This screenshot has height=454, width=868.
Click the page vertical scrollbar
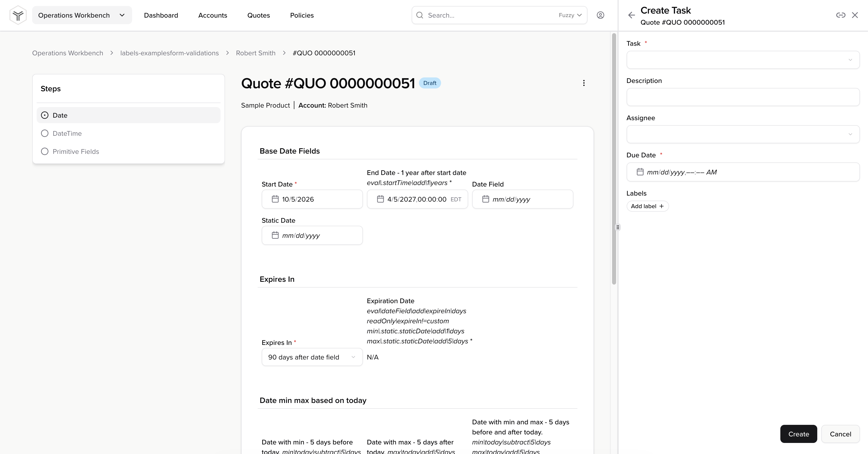[x=614, y=159]
